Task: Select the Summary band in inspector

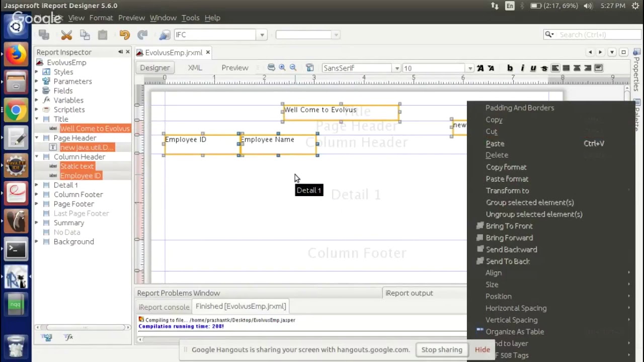Action: click(69, 223)
